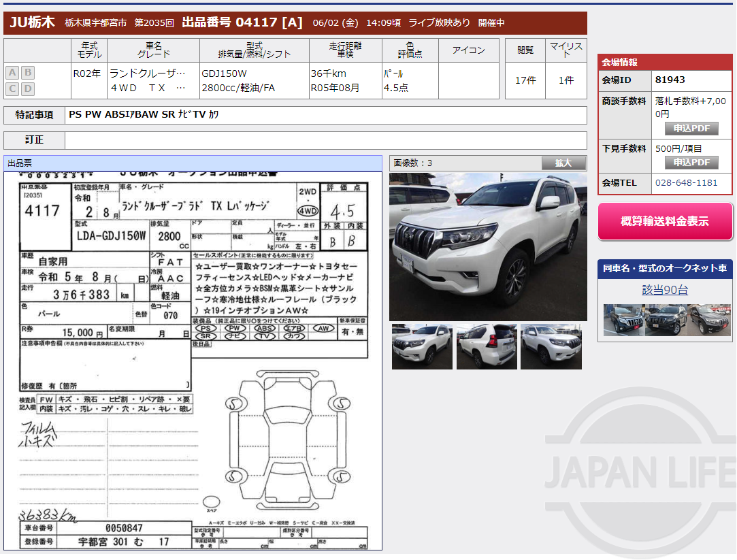Open the 申込PDF for 下見手数料
Image resolution: width=737 pixels, height=560 pixels.
[691, 163]
